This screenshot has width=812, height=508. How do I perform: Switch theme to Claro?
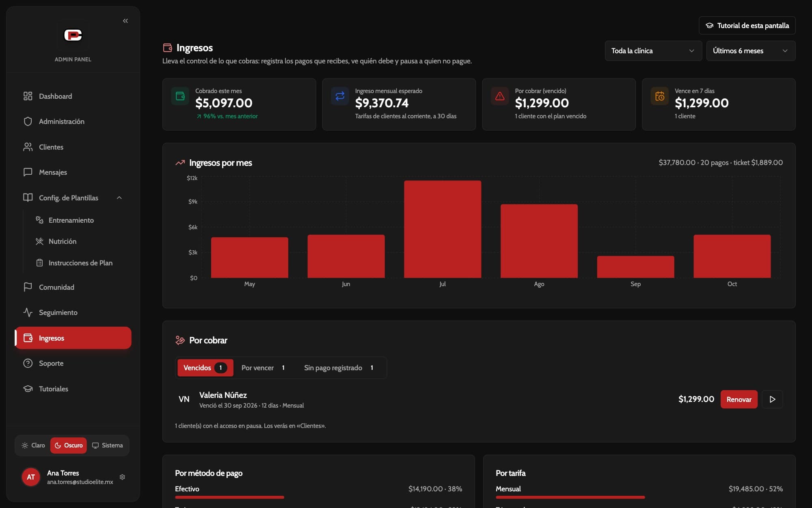[x=33, y=445]
